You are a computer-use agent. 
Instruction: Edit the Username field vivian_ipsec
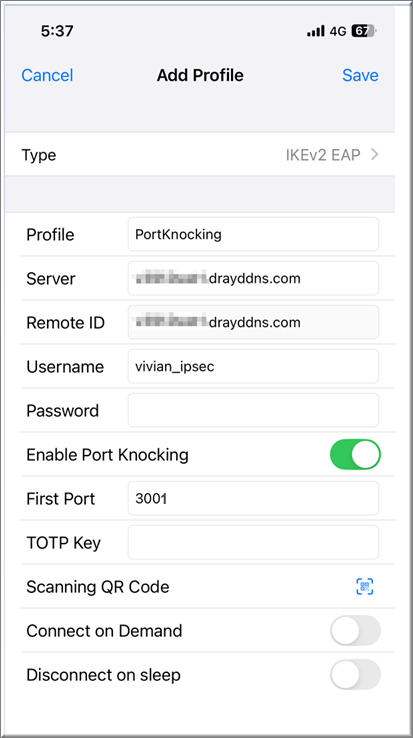point(253,366)
